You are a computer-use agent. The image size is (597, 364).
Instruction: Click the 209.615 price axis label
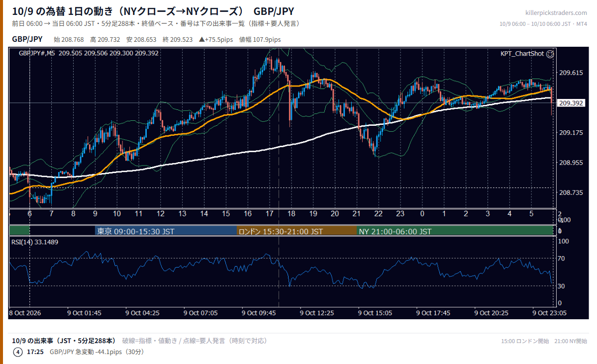coord(571,73)
